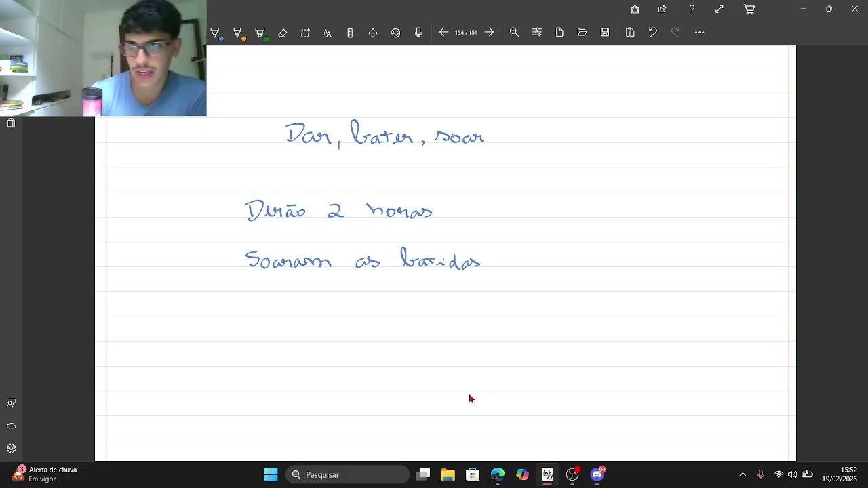Open Discord from the taskbar

click(597, 474)
